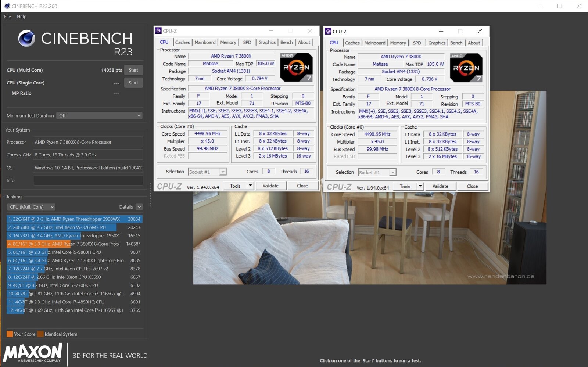
Task: Click Validate in left CPU-Z
Action: [x=270, y=186]
